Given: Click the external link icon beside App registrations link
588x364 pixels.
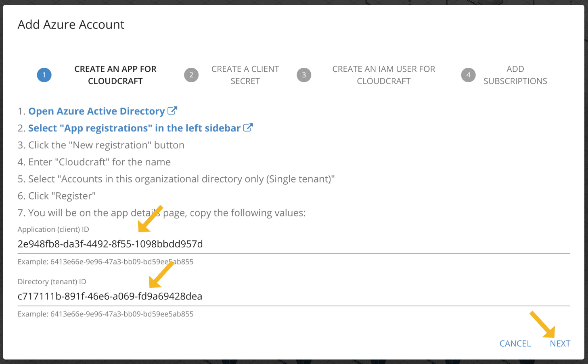Looking at the screenshot, I should click(x=248, y=127).
